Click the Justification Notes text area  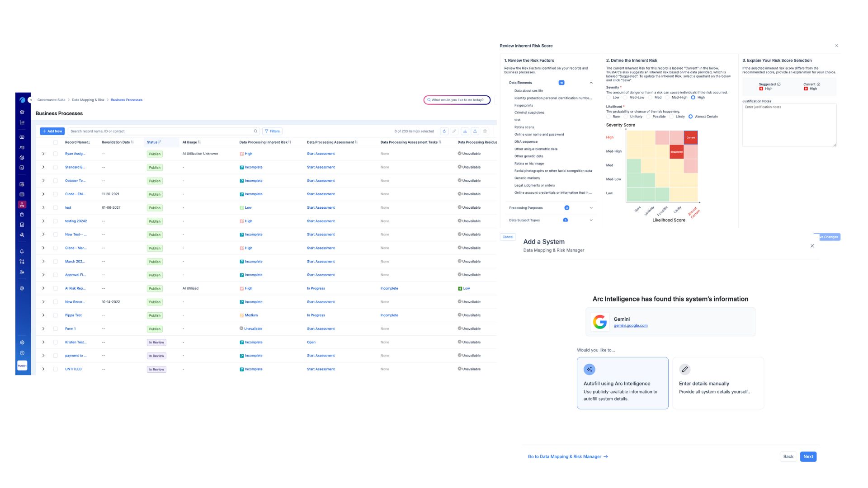click(x=789, y=125)
